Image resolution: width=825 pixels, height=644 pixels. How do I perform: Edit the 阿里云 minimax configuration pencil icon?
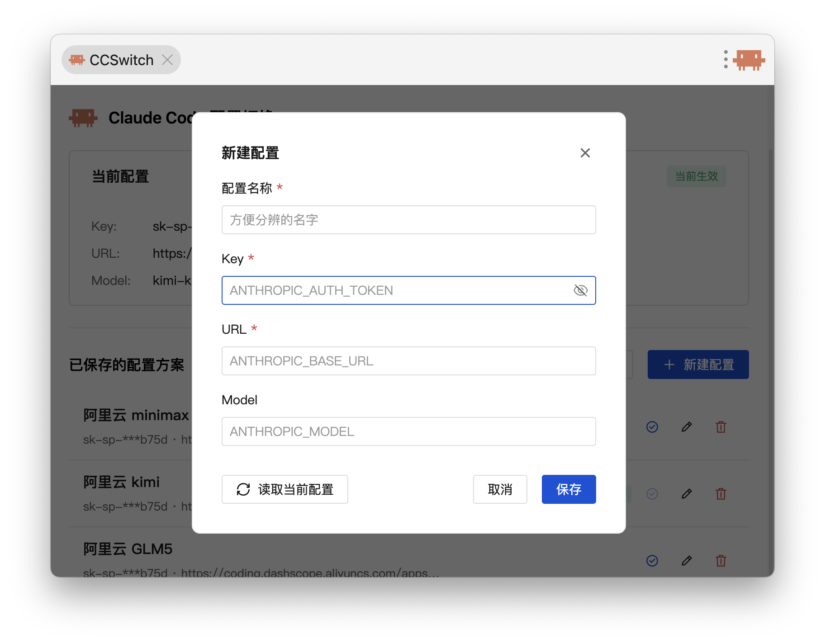[687, 427]
